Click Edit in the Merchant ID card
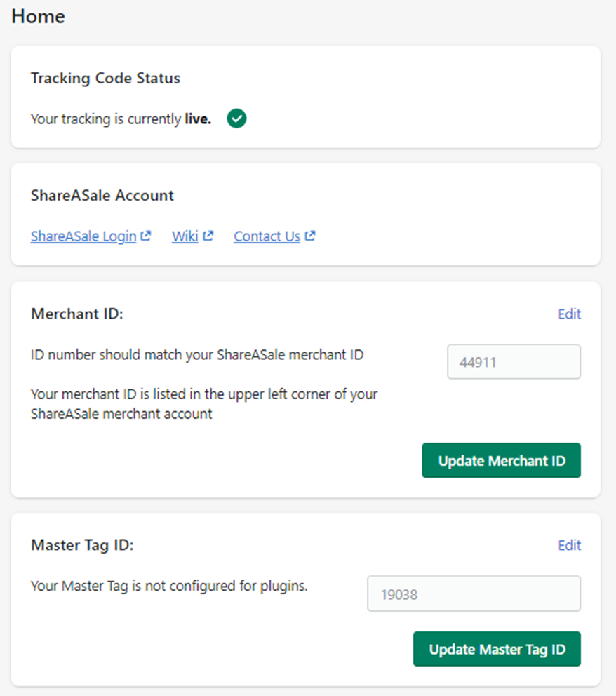Image resolution: width=616 pixels, height=696 pixels. coord(570,314)
